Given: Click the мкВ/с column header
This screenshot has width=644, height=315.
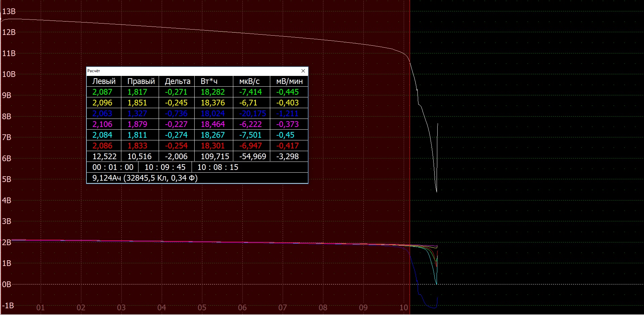Looking at the screenshot, I should [x=249, y=81].
